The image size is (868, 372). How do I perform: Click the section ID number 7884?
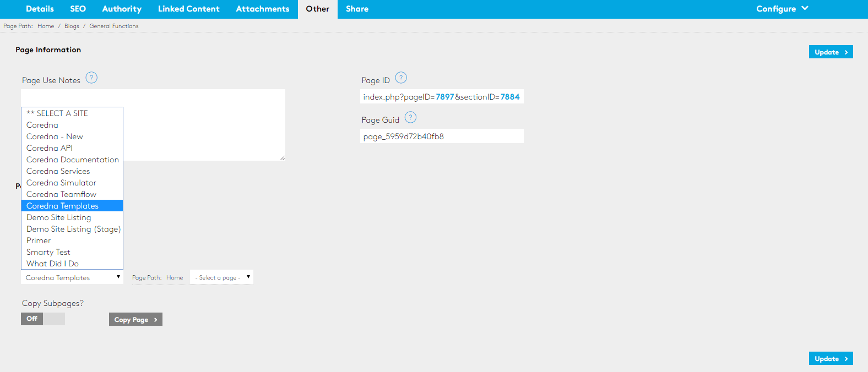tap(510, 97)
